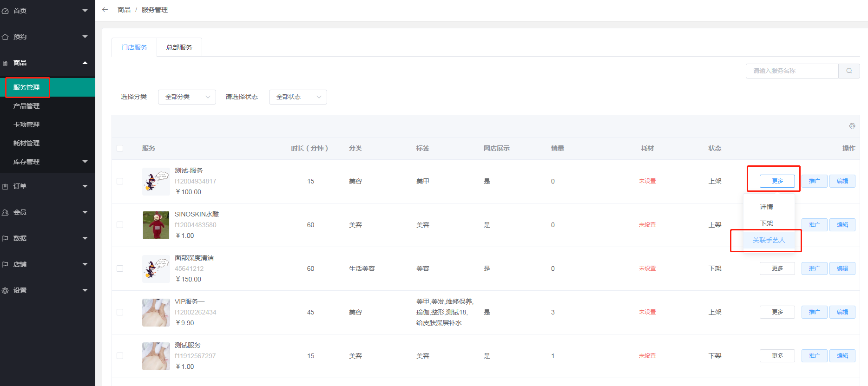Click 编辑 button for VIP服务一 row

coord(842,312)
